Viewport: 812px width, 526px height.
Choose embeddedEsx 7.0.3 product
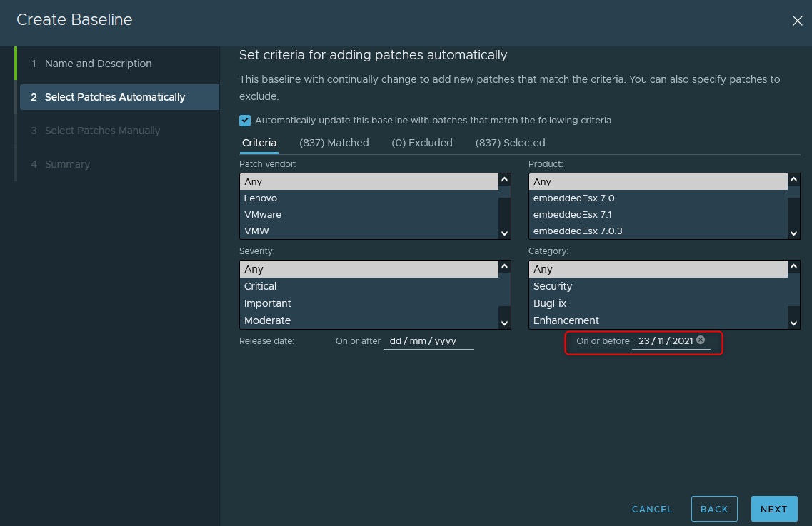(x=578, y=231)
